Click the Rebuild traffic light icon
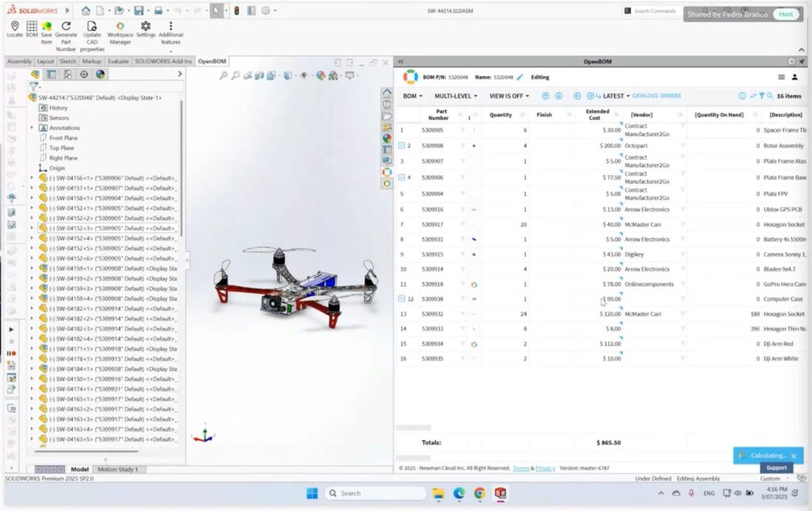The image size is (812, 511). 236,10
